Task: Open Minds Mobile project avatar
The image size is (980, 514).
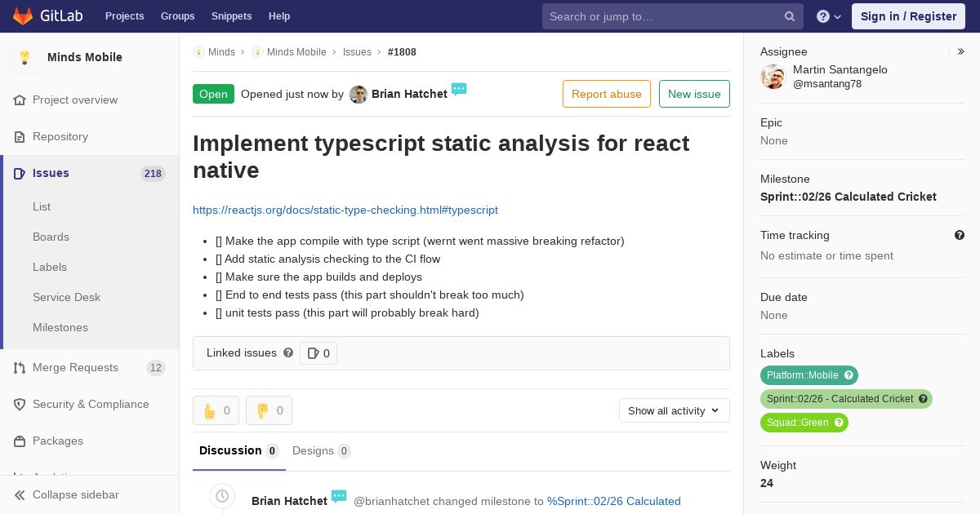Action: 24,57
